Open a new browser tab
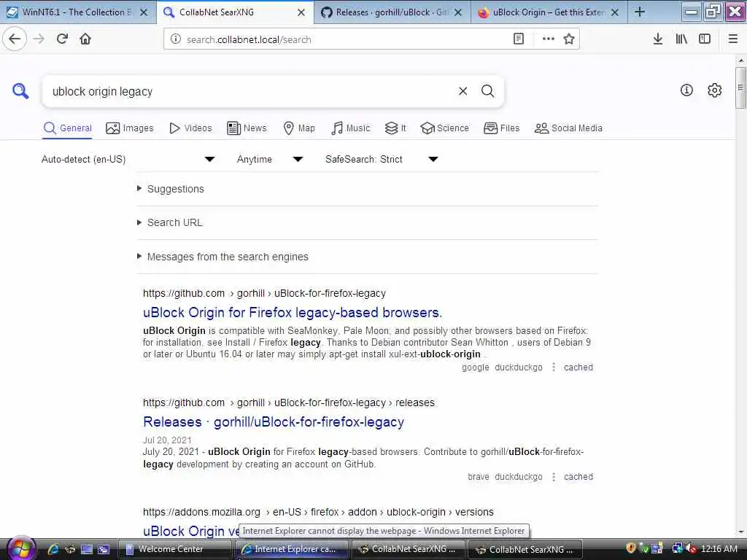 [x=640, y=12]
